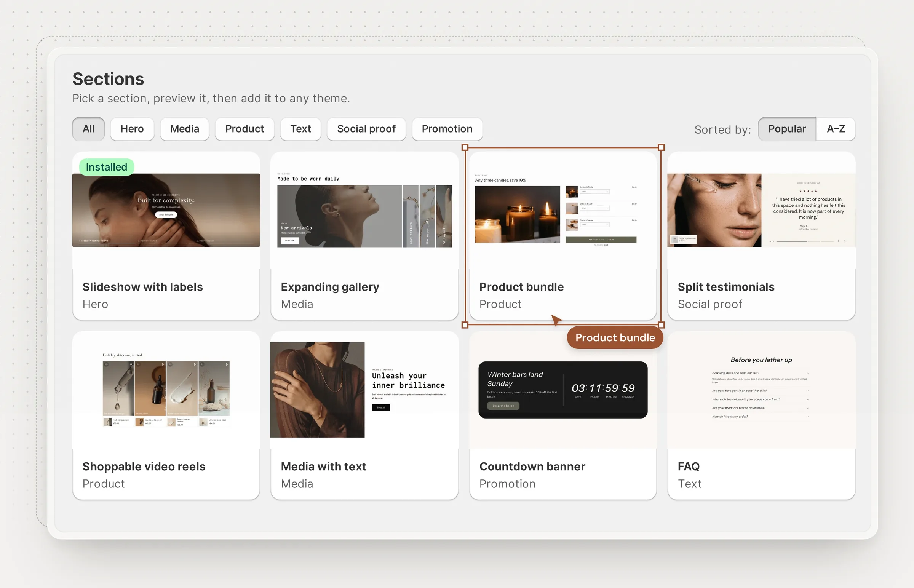Open Shoppable video reels preview
Image resolution: width=914 pixels, height=588 pixels.
[x=166, y=390]
